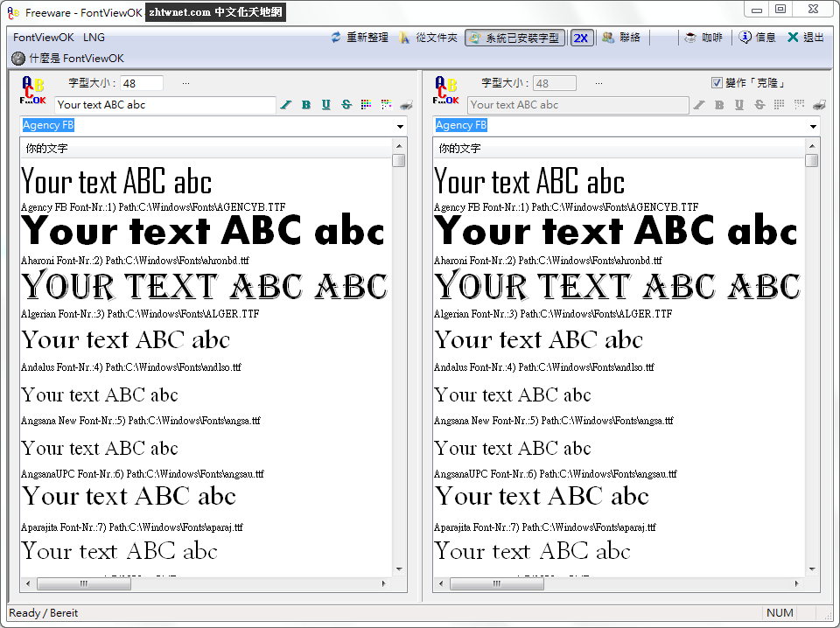Screen dimensions: 840x628
Task: Select Aharoni font sample in left list
Action: pyautogui.click(x=202, y=231)
